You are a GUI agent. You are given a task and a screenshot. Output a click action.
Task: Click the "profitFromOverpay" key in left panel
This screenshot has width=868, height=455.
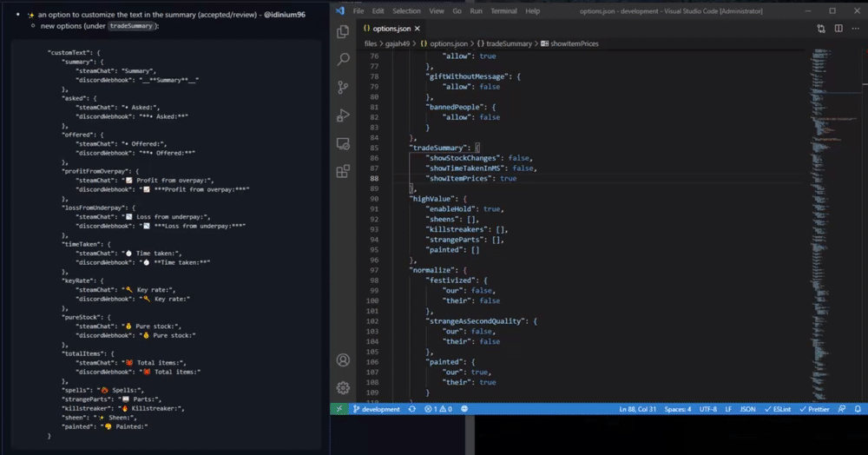(95, 171)
